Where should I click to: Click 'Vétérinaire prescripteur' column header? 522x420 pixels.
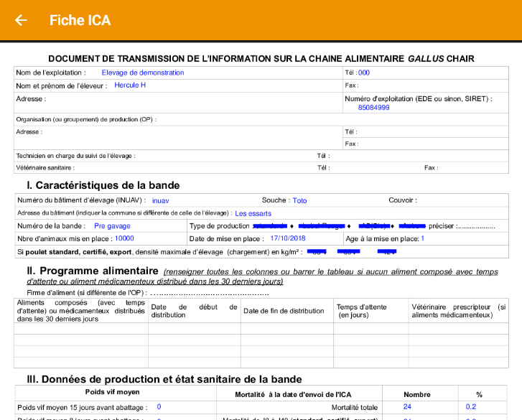pyautogui.click(x=458, y=311)
